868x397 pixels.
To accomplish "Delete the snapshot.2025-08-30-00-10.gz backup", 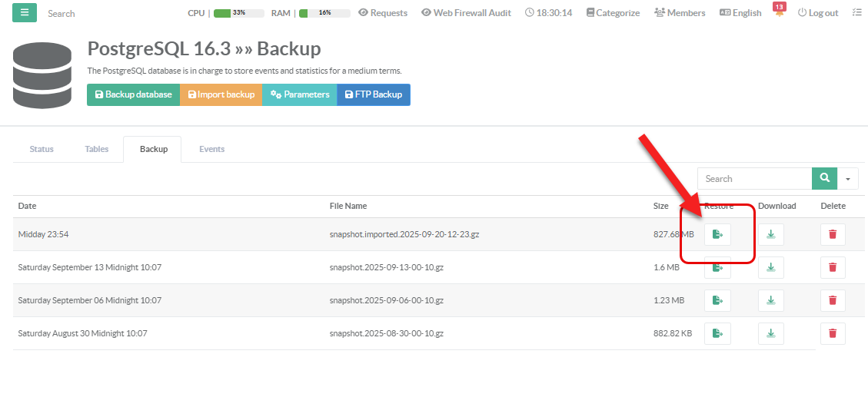I will pyautogui.click(x=832, y=333).
